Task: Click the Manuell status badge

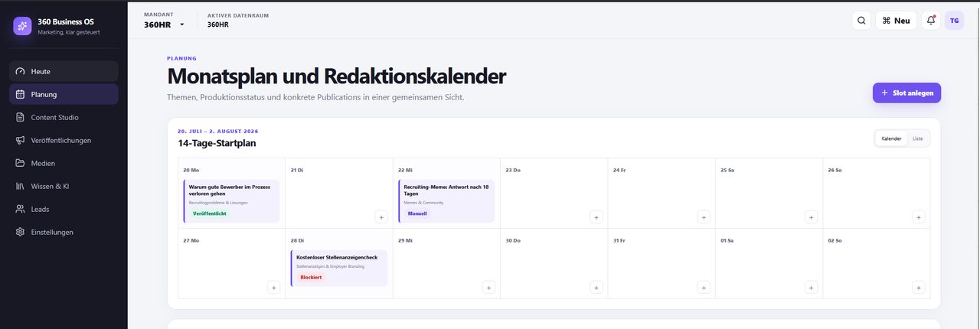Action: click(417, 213)
